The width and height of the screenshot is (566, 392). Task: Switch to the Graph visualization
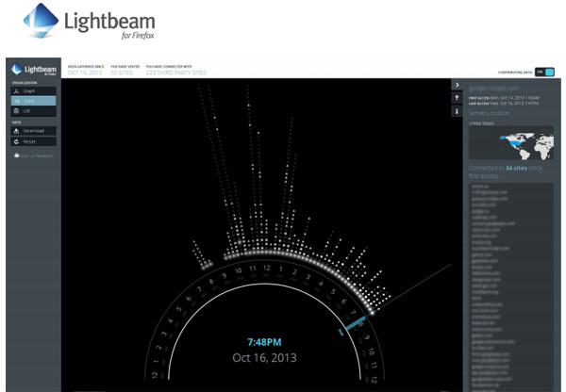point(33,90)
